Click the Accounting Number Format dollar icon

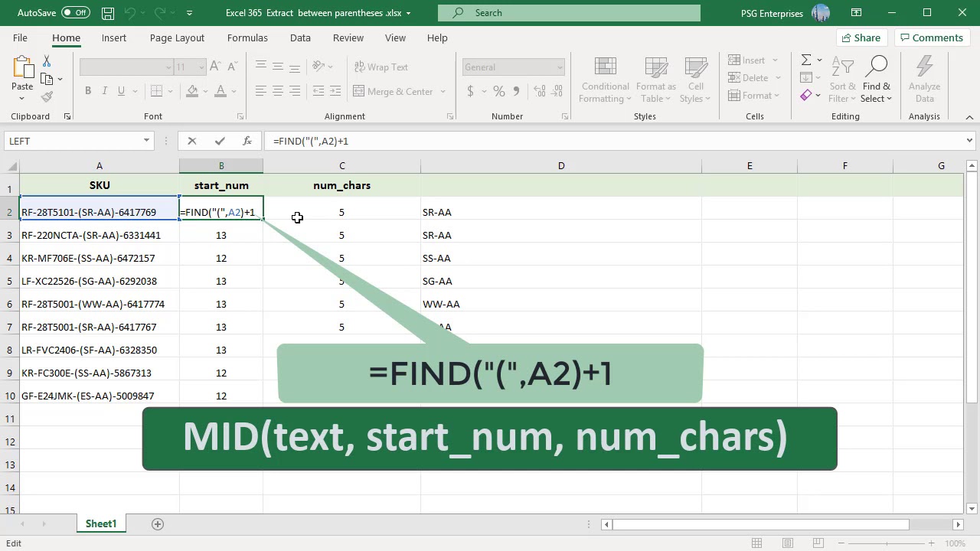pyautogui.click(x=470, y=91)
